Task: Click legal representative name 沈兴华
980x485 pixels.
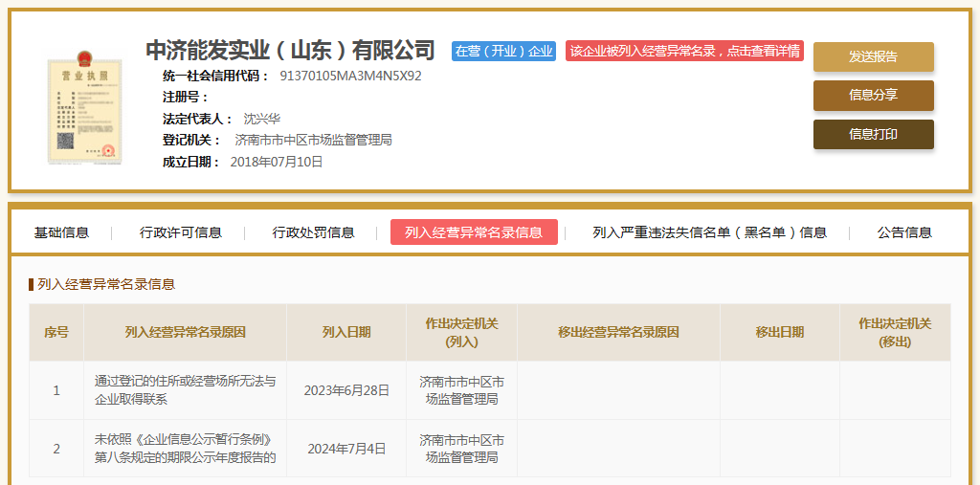Action: [x=261, y=119]
